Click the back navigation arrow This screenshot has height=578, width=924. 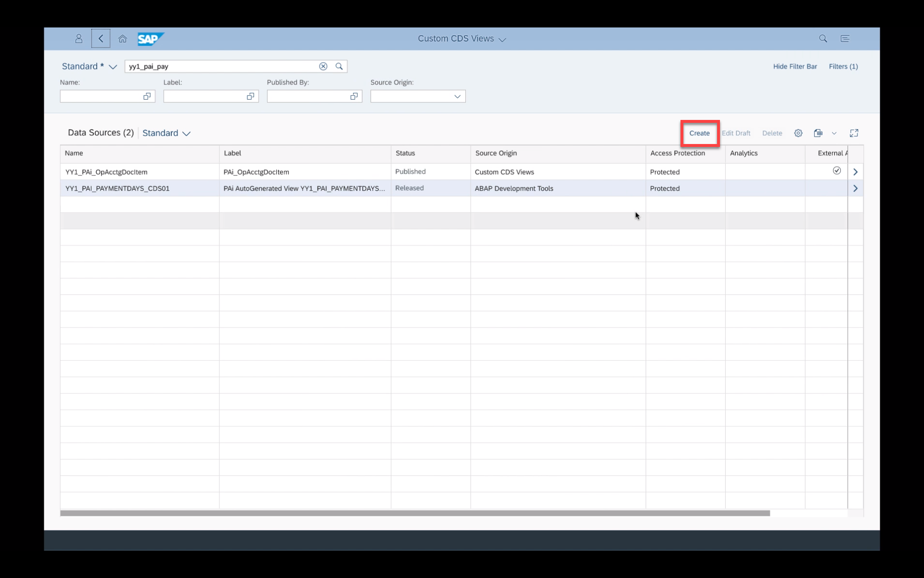tap(101, 39)
